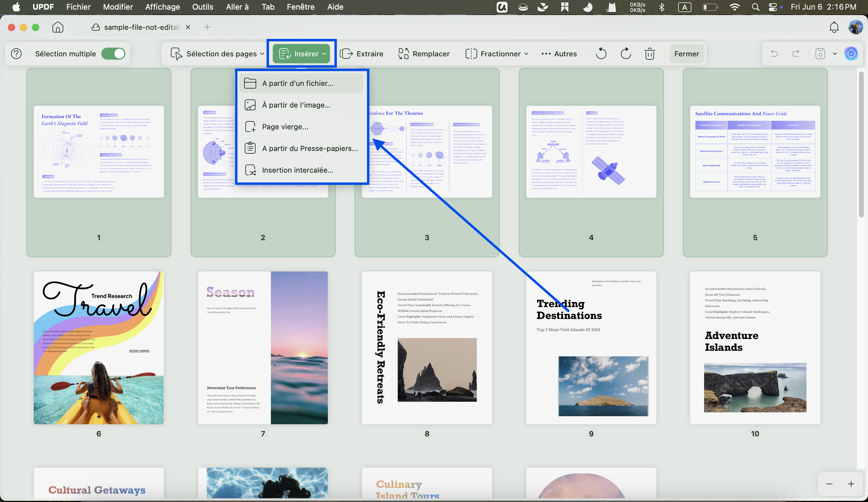The width and height of the screenshot is (868, 502).
Task: Toggle the Sélection multiple switch
Action: pyautogui.click(x=113, y=54)
